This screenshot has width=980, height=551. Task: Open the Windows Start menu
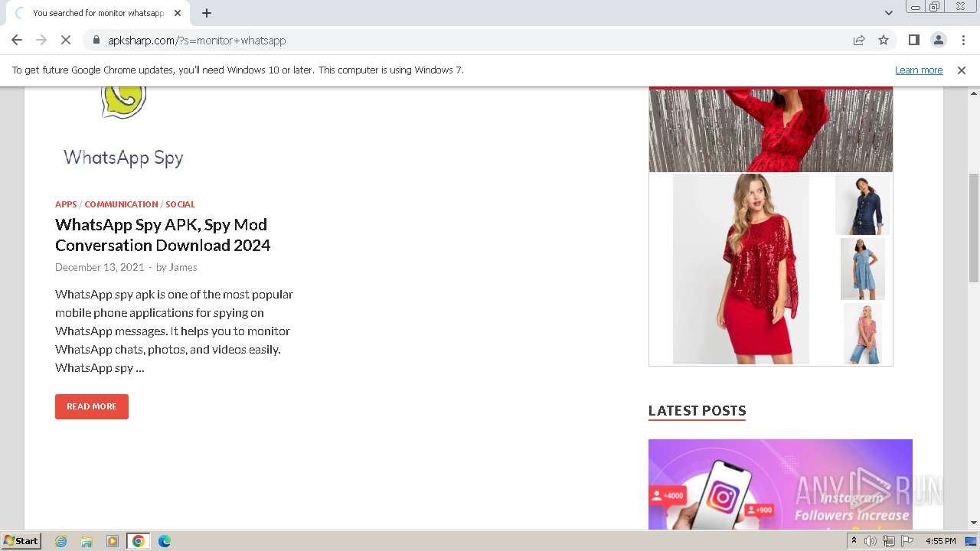(21, 541)
